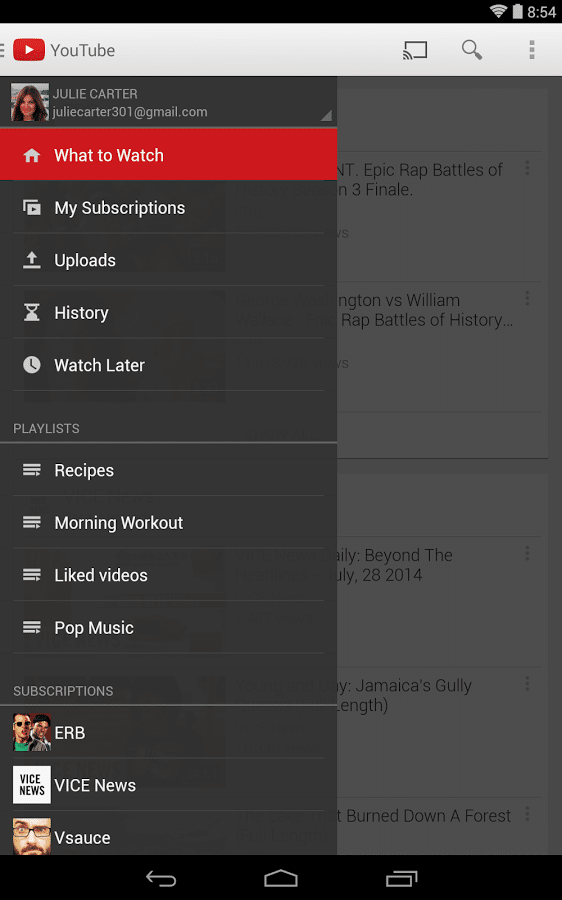The image size is (562, 900).
Task: Click the Vsauce channel avatar
Action: point(32,837)
